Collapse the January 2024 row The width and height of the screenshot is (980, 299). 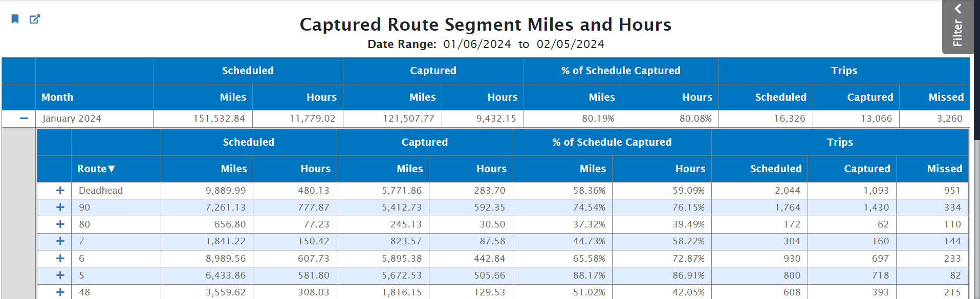coord(24,119)
